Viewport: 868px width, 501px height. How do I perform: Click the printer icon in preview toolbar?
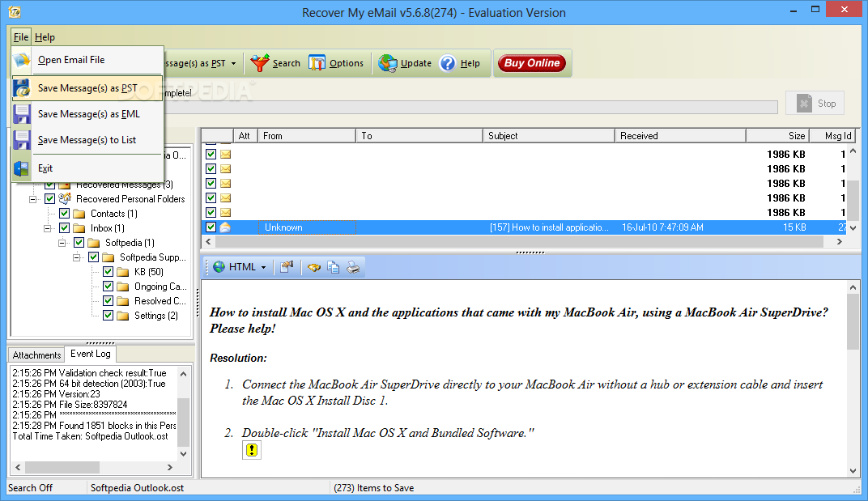pos(353,267)
